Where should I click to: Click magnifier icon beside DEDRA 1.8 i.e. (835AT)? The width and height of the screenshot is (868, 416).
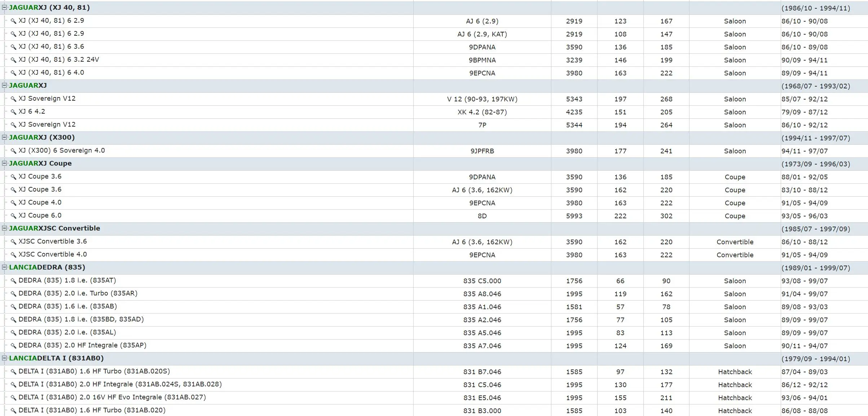click(13, 281)
